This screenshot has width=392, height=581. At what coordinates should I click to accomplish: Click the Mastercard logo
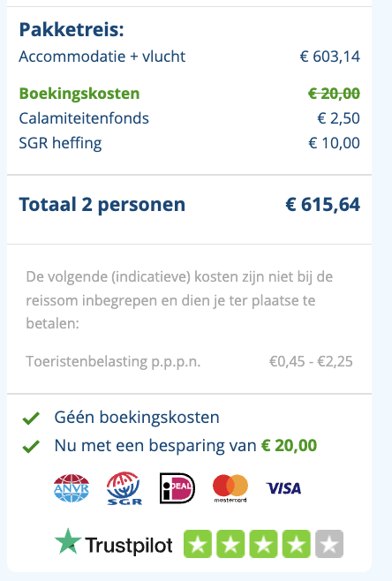(230, 488)
